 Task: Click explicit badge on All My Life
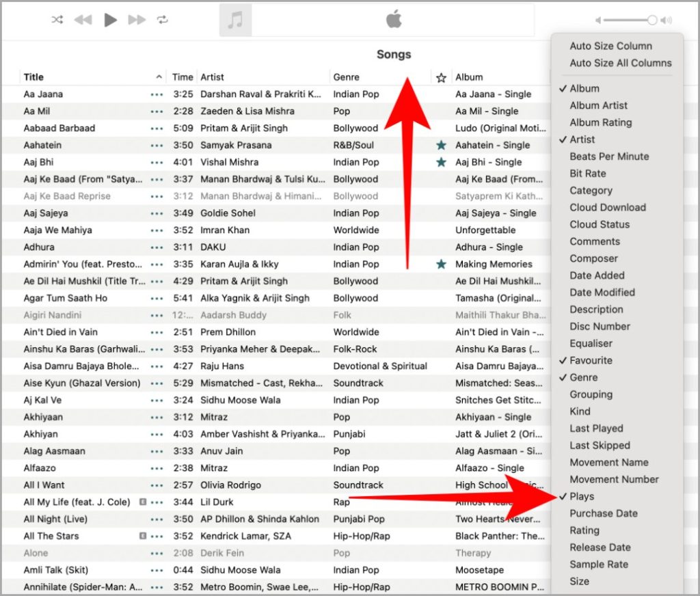tap(143, 502)
